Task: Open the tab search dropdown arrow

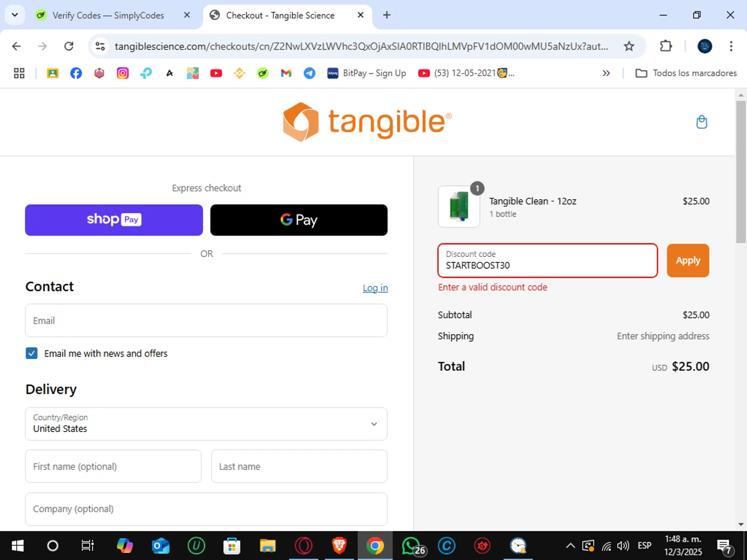Action: click(15, 15)
